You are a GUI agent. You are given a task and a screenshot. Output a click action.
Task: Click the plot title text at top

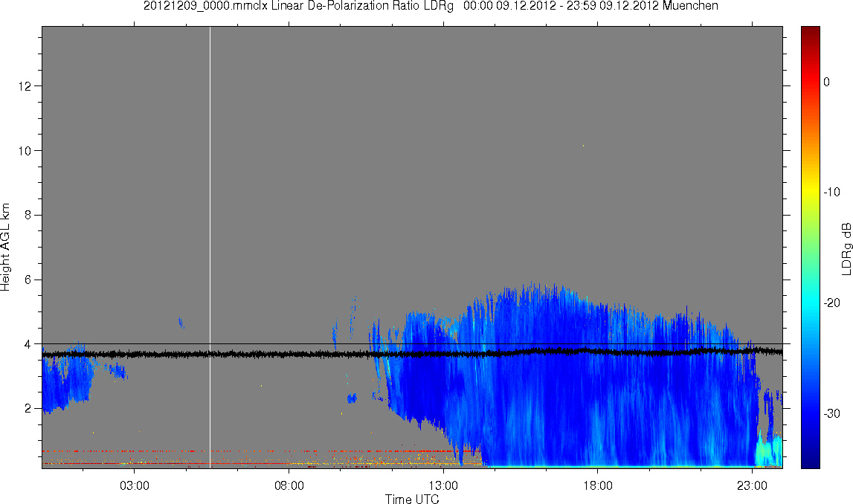coord(431,6)
